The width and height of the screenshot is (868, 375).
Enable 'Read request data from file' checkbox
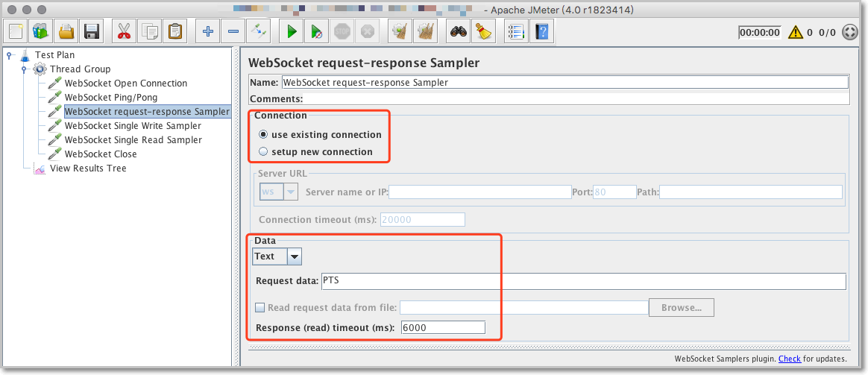click(x=260, y=307)
